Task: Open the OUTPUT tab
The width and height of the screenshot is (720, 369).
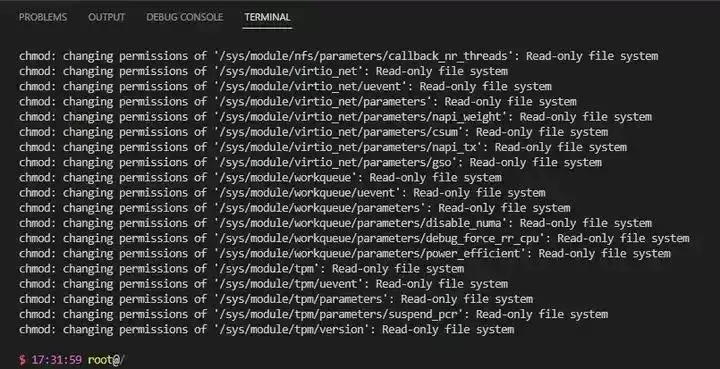Action: [107, 17]
